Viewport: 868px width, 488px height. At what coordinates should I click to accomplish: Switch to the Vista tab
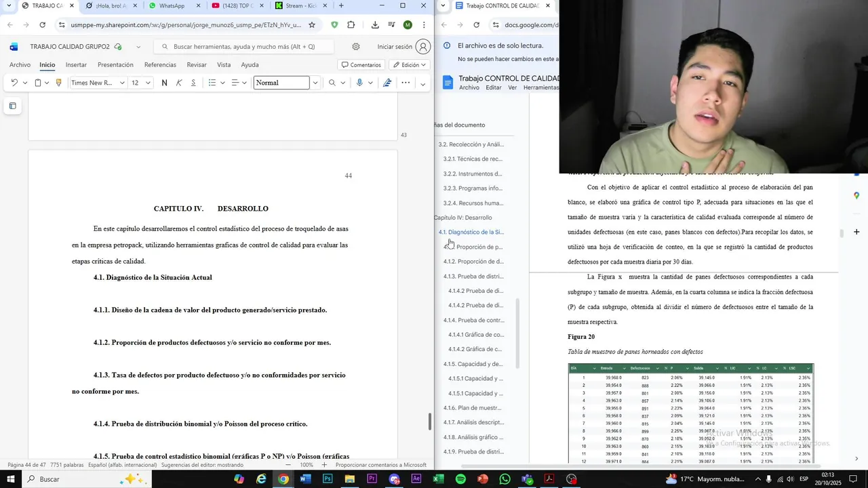(224, 65)
